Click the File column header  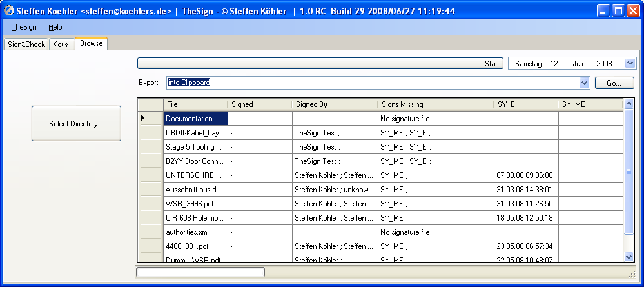[x=195, y=104]
